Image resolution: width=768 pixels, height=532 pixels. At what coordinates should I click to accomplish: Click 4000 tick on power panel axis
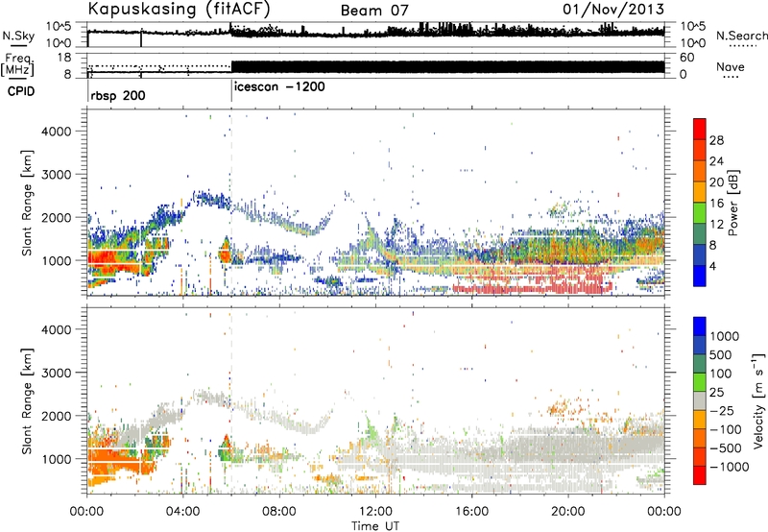pos(56,132)
